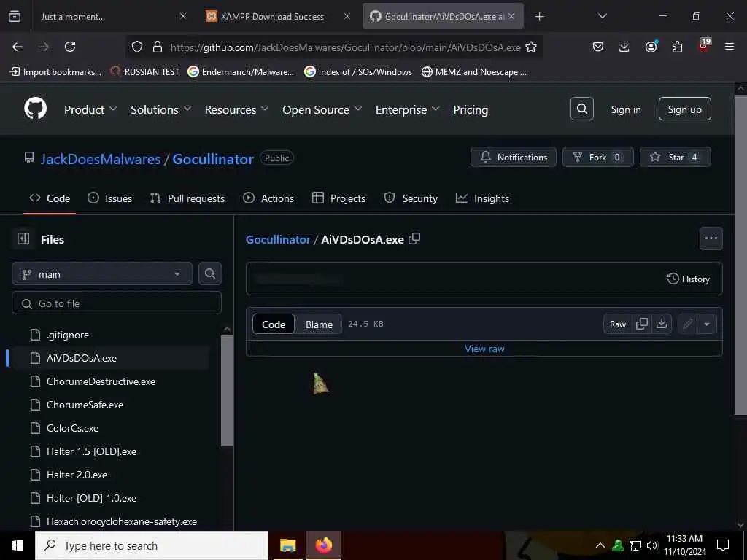Click the Windows taskbar search box
Image resolution: width=747 pixels, height=560 pixels.
pyautogui.click(x=152, y=545)
